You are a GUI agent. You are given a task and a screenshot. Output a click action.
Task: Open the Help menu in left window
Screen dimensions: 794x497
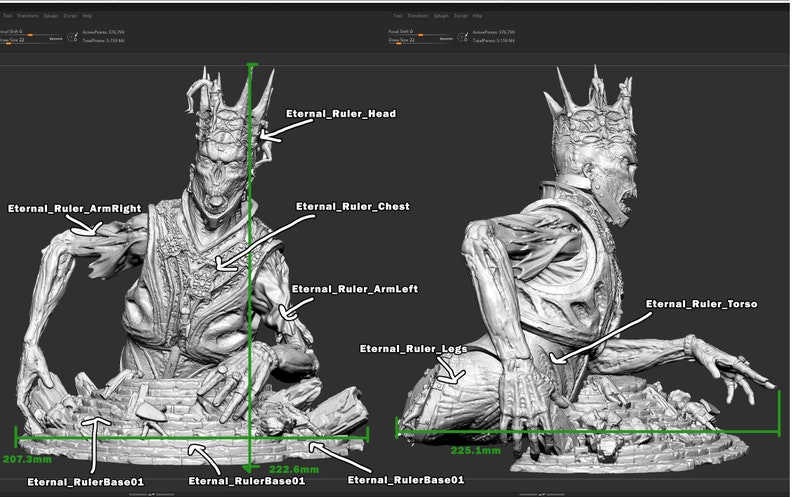pyautogui.click(x=87, y=16)
